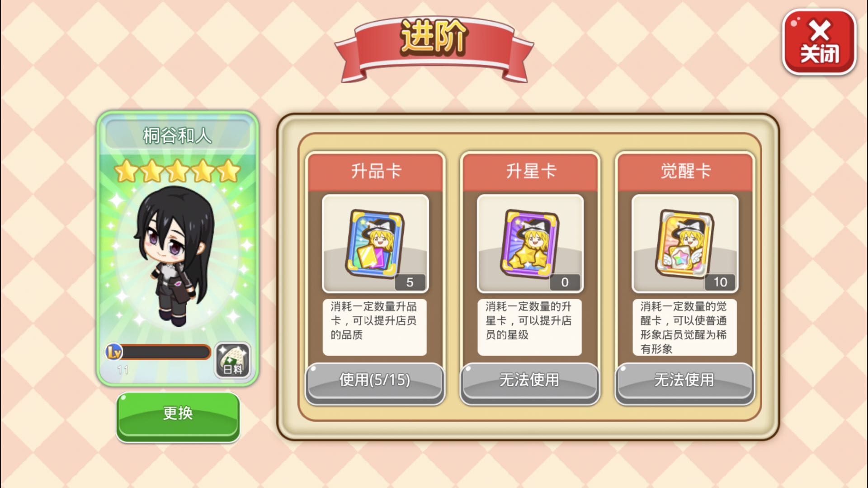Click the blue 升品卡 card icon
This screenshot has height=488, width=868.
[x=375, y=244]
